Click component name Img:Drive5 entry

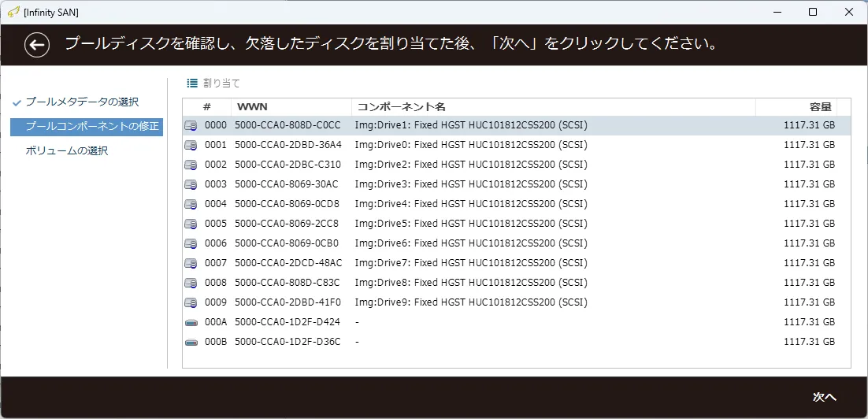471,224
